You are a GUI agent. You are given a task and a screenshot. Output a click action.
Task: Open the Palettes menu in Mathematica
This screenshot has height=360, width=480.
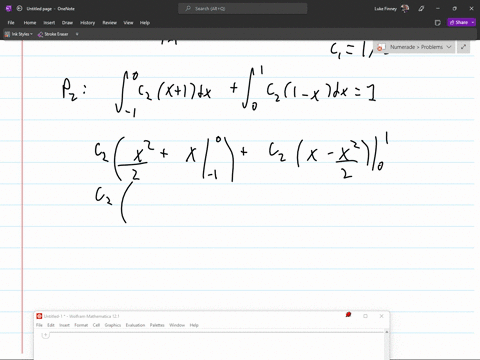coord(157,325)
